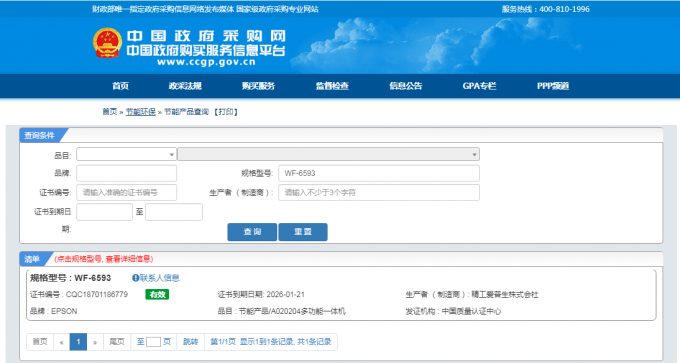The width and height of the screenshot is (680, 363).
Task: Open the 政采法规 navigation item
Action: 185,86
